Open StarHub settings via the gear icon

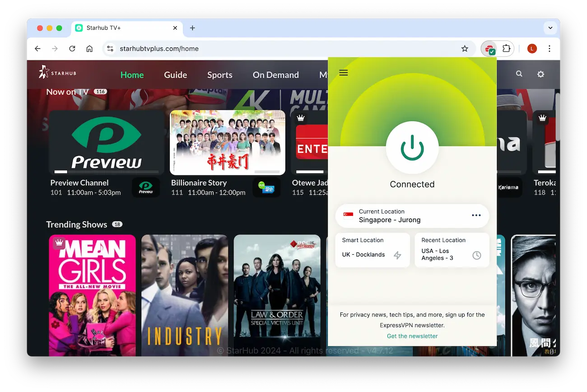(x=540, y=74)
